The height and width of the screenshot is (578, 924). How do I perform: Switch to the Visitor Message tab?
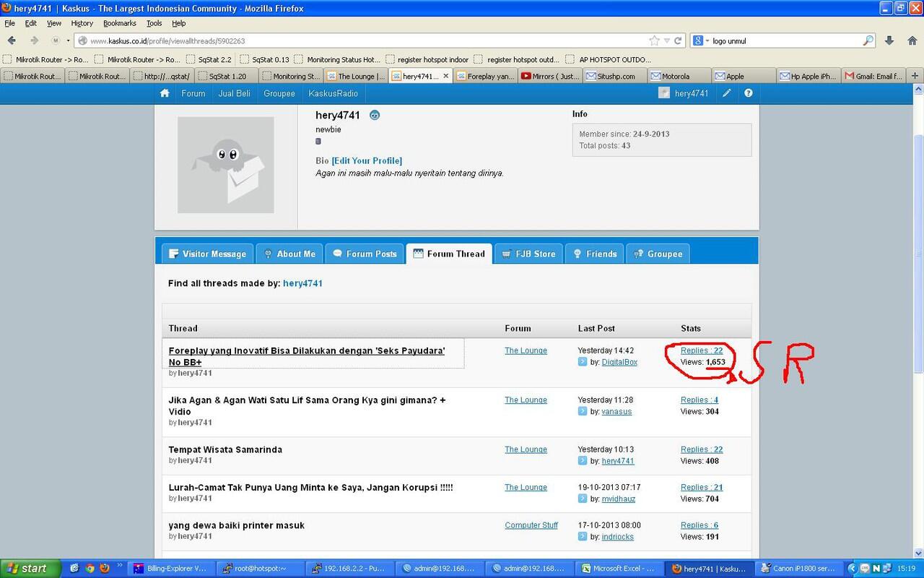207,254
